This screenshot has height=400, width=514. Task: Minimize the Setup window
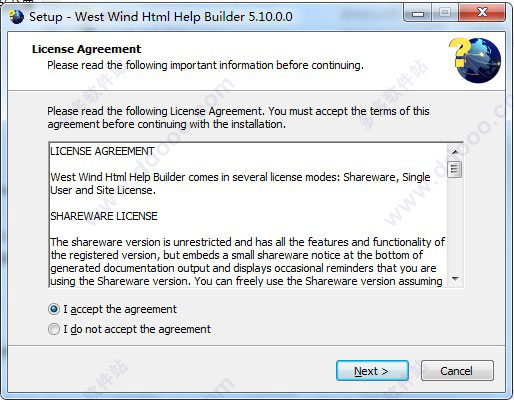418,13
